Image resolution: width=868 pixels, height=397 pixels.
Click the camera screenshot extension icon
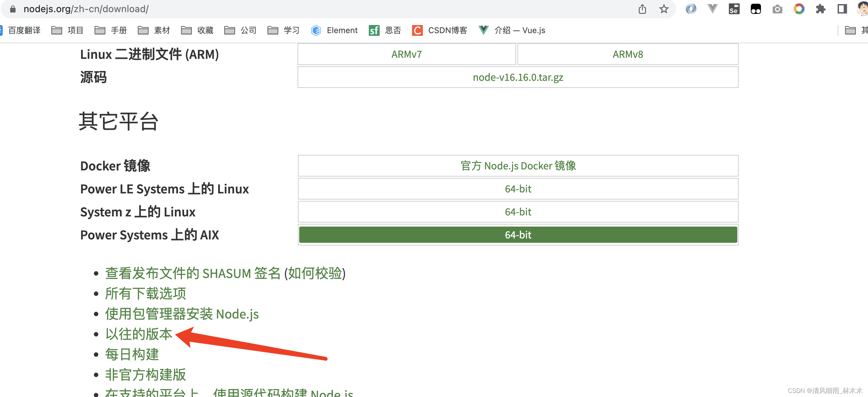[x=777, y=9]
